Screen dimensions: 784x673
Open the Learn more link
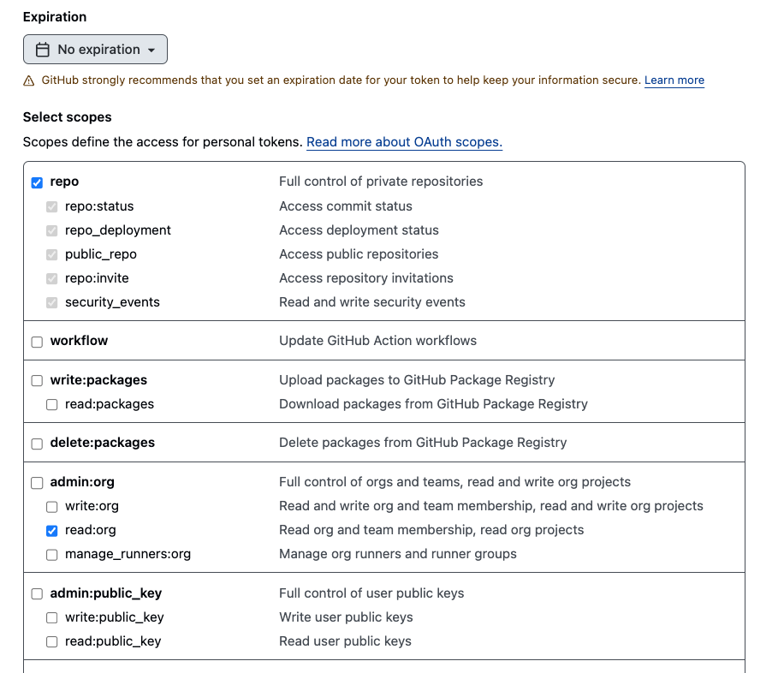[x=674, y=80]
